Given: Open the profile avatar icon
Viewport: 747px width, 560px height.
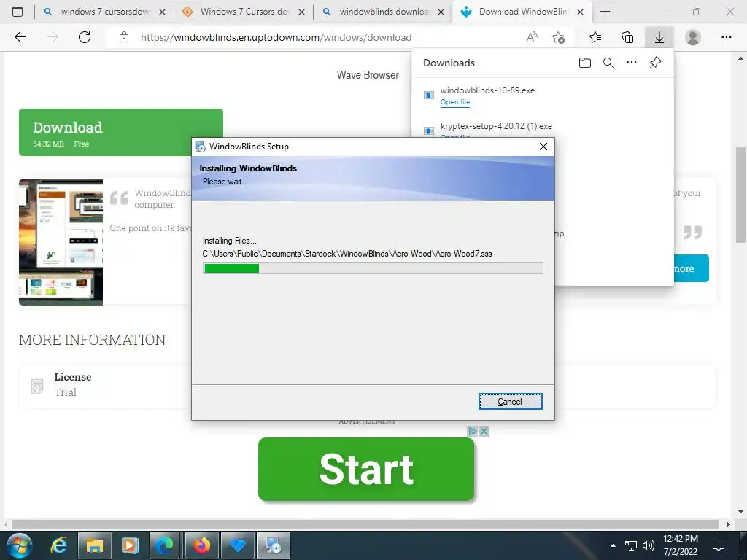Looking at the screenshot, I should 693,37.
